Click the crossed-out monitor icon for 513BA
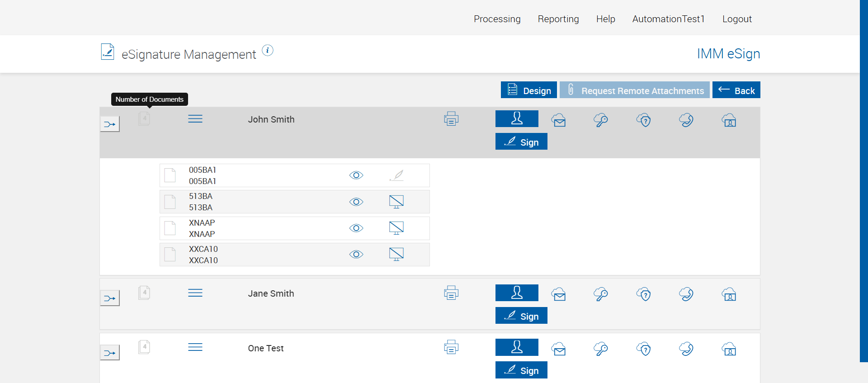The width and height of the screenshot is (868, 383). (396, 202)
